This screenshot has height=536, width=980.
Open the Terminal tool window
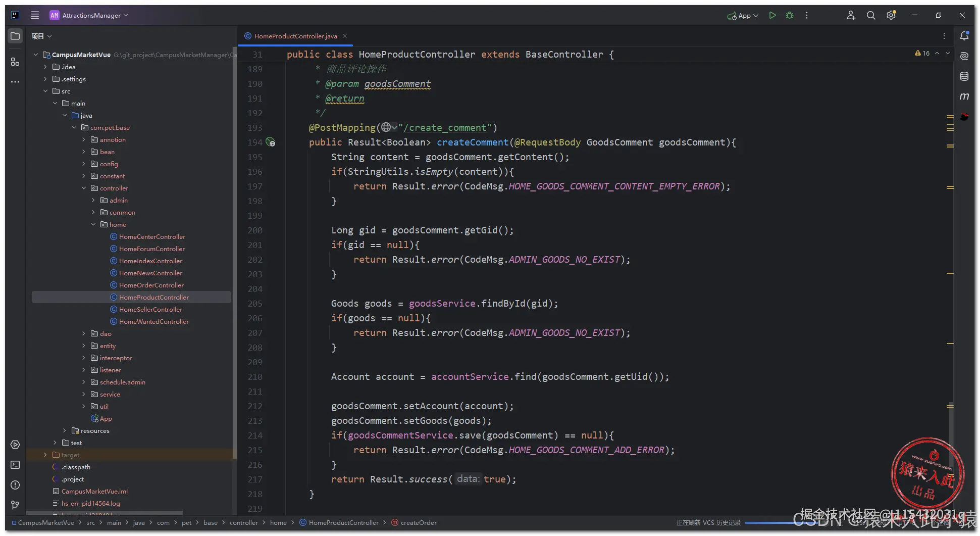click(15, 465)
